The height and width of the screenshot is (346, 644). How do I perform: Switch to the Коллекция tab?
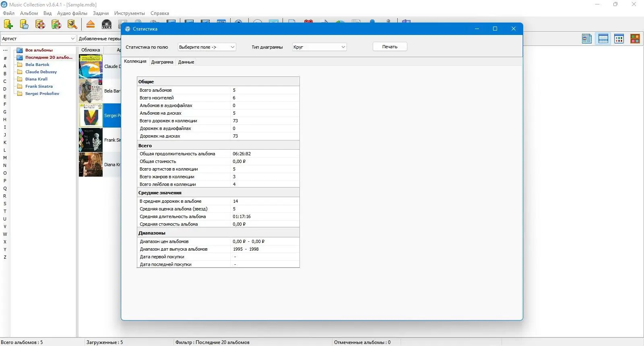pos(135,62)
